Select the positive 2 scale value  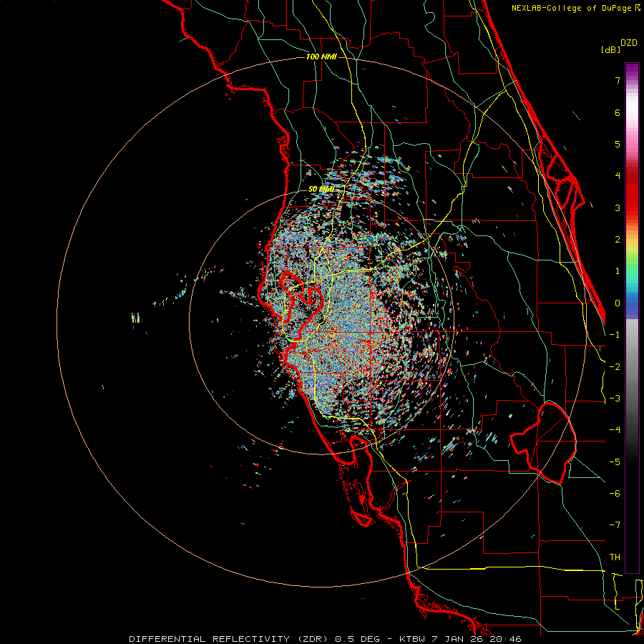(618, 240)
